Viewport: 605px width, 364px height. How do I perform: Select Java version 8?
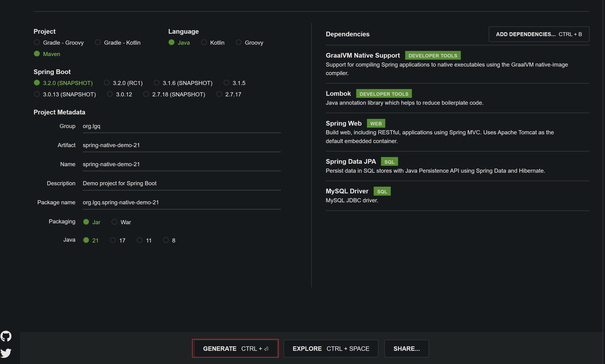(x=169, y=240)
